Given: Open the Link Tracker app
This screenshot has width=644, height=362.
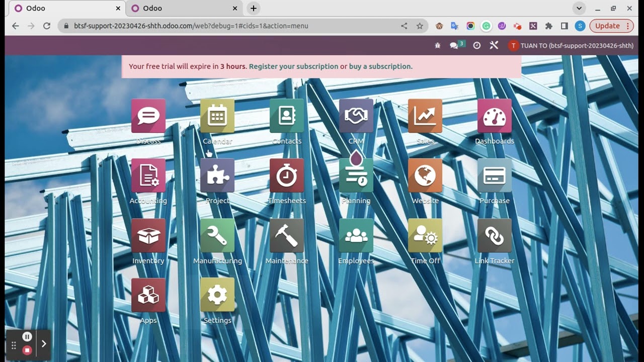Looking at the screenshot, I should [495, 235].
